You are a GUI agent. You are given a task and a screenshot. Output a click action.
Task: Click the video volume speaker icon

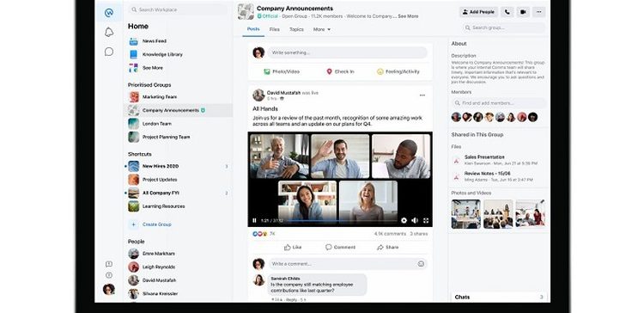[415, 220]
